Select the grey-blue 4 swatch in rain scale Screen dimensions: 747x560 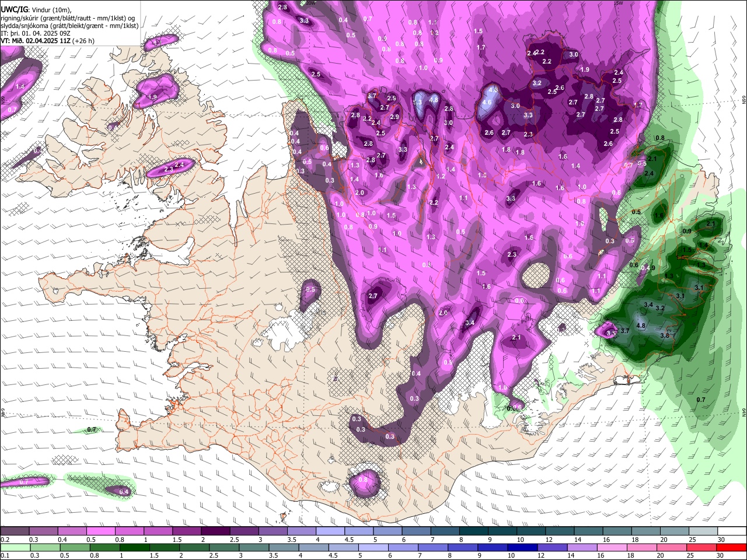click(314, 548)
